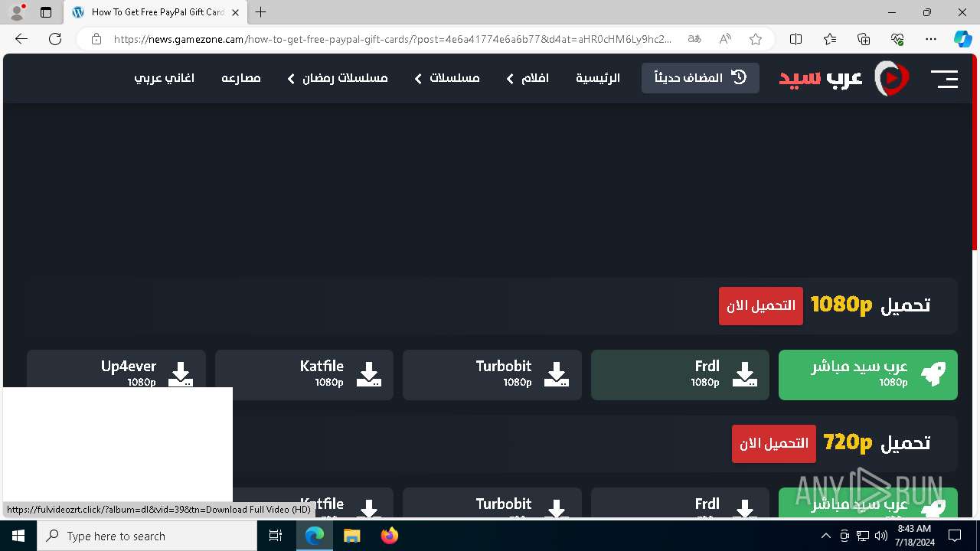Expand the مسلسلات رمضان menu
The width and height of the screenshot is (980, 551).
(338, 78)
